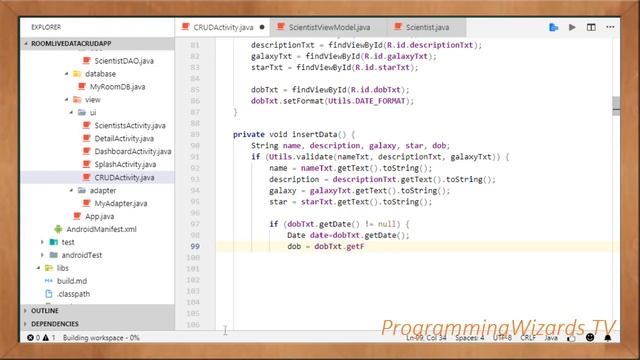Click the Android icon beside AndroidManifest.xml
640x360 pixels.
click(x=58, y=229)
